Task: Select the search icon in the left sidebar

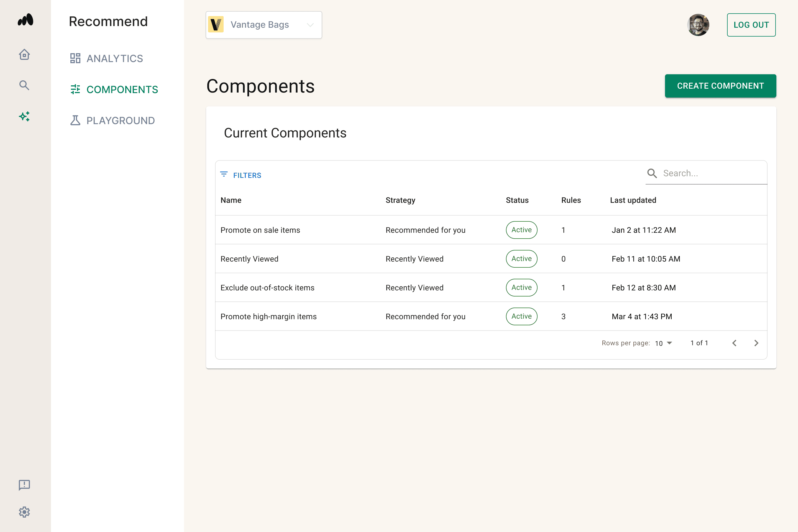Action: (x=24, y=85)
